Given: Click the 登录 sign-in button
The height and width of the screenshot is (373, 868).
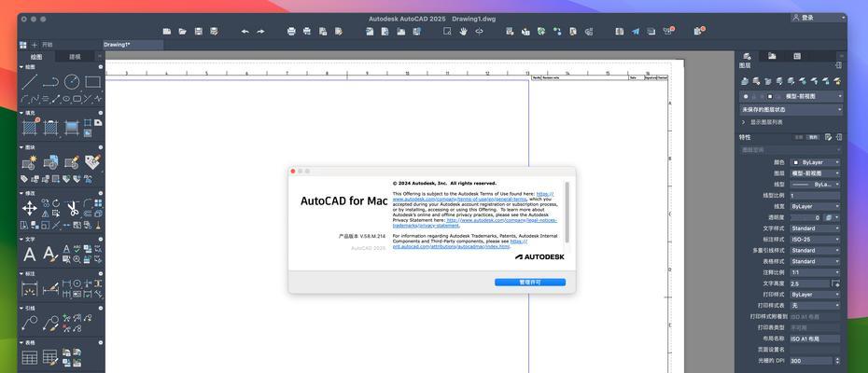Looking at the screenshot, I should (x=817, y=18).
